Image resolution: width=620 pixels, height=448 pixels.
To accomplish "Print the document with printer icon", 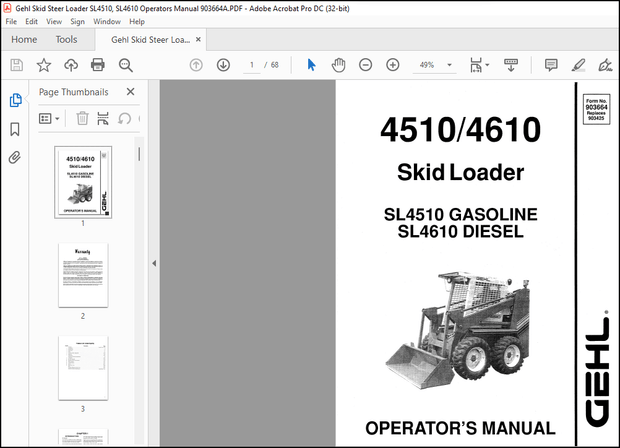I will click(98, 65).
